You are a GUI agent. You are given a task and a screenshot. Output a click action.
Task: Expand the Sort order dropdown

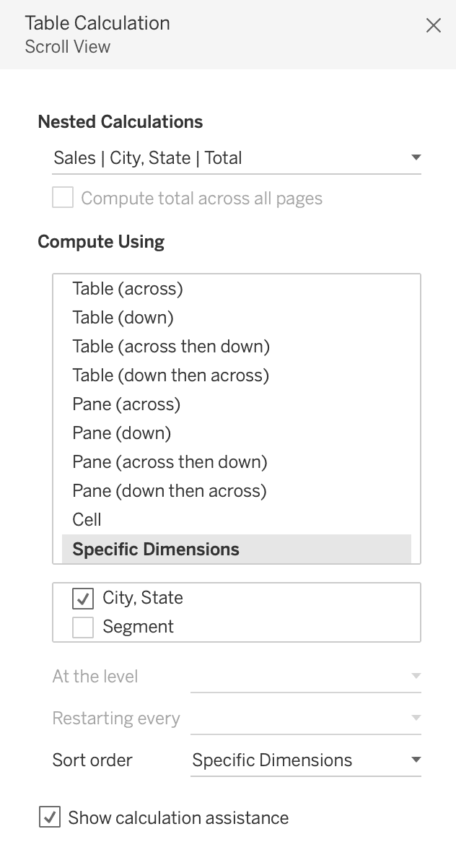click(416, 760)
